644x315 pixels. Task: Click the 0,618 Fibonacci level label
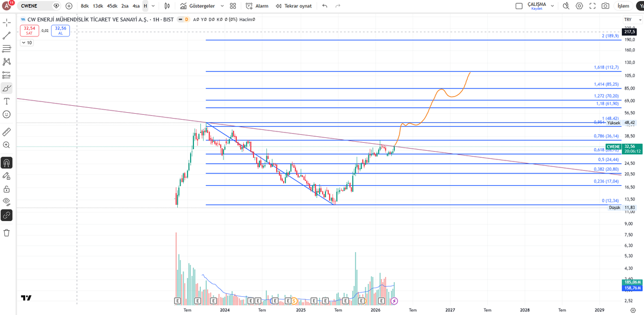pos(607,149)
